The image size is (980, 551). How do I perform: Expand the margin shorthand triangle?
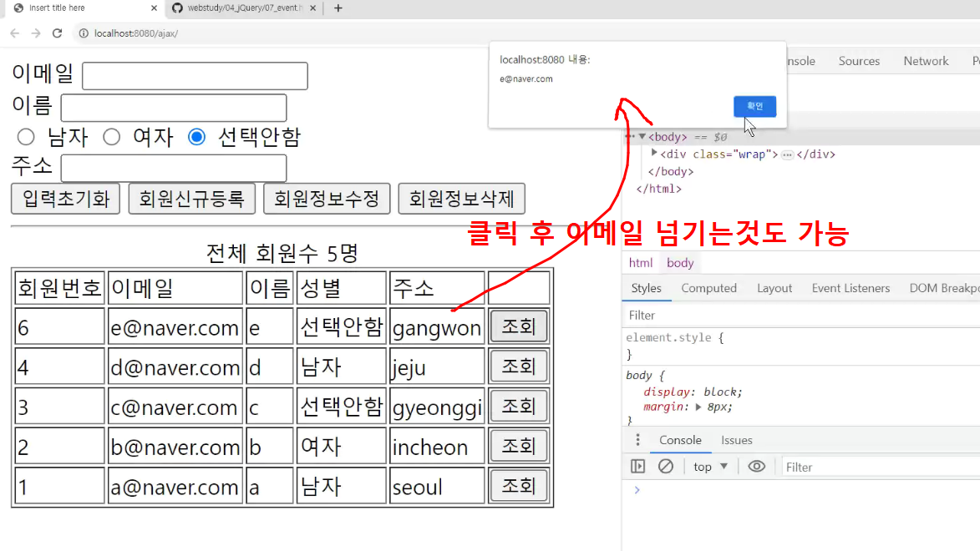(698, 407)
